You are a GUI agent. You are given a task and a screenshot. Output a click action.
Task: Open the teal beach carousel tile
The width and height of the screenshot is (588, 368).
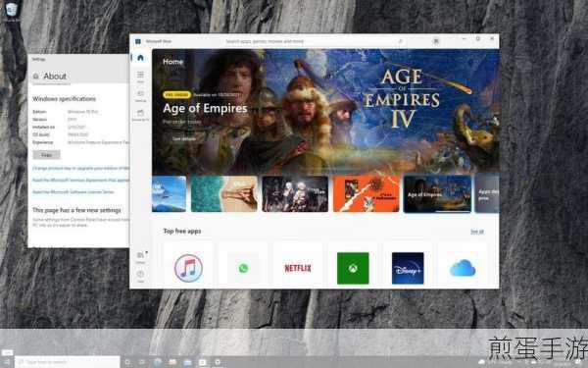[224, 193]
